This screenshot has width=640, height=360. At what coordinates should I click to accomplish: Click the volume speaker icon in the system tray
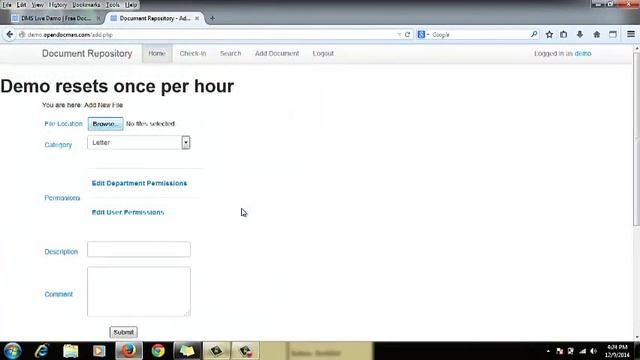tap(594, 351)
